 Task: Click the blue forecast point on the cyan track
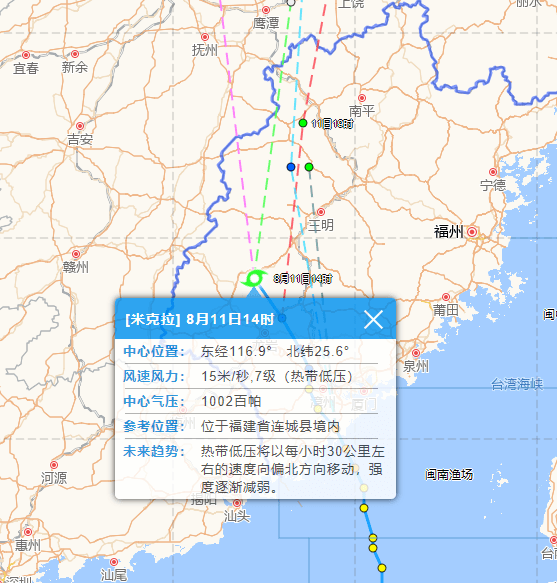291,167
